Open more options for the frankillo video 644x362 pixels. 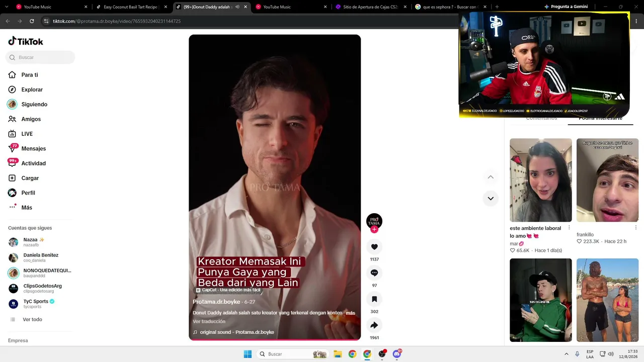pos(636,228)
